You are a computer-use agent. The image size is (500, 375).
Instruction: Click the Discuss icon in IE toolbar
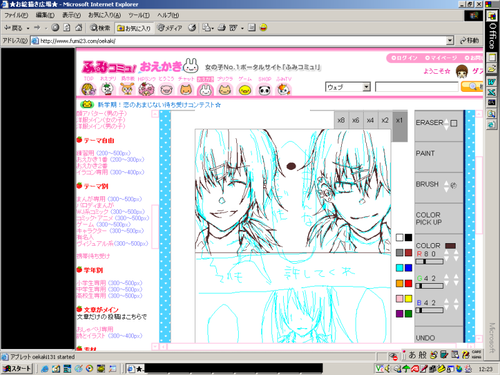coord(252,28)
